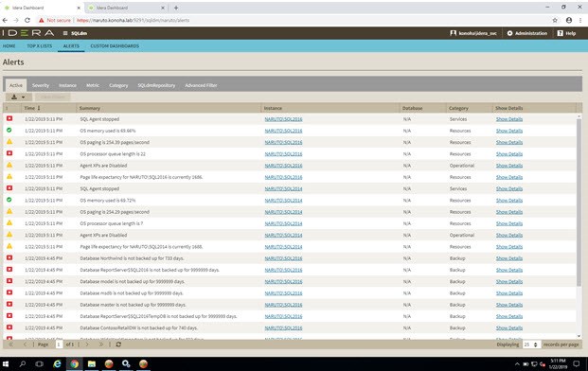Jump to the last page of alerts
This screenshot has width=588, height=371.
coord(101,344)
